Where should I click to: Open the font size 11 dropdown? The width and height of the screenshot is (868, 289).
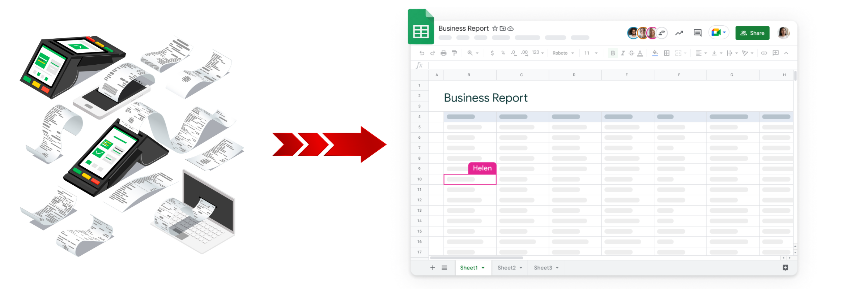(x=591, y=53)
